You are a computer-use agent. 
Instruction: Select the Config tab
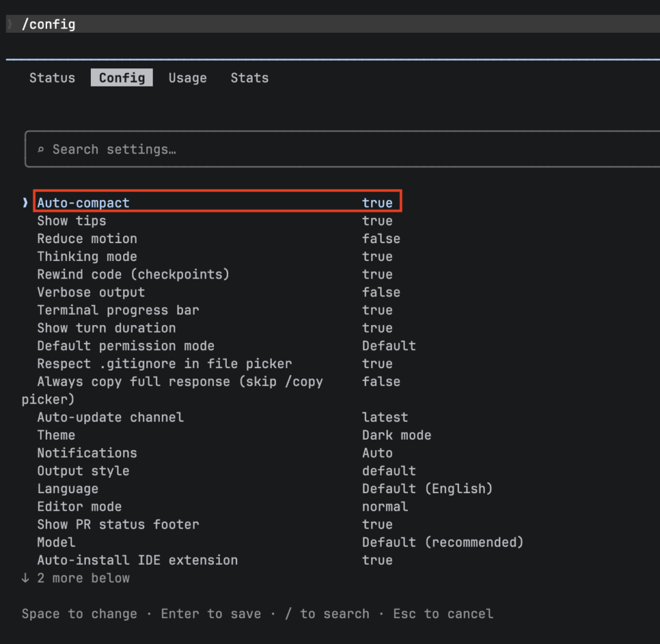122,78
